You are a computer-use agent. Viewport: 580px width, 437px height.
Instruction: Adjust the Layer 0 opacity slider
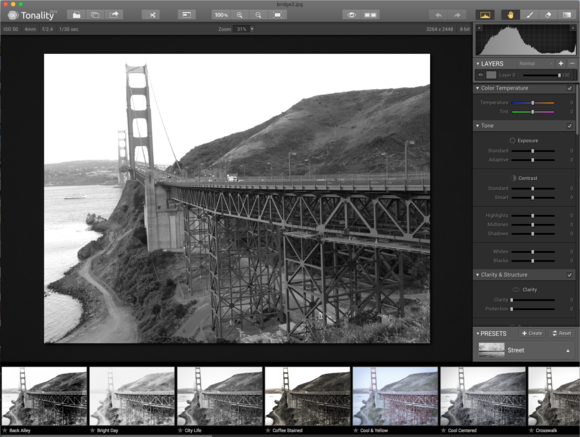coord(541,75)
